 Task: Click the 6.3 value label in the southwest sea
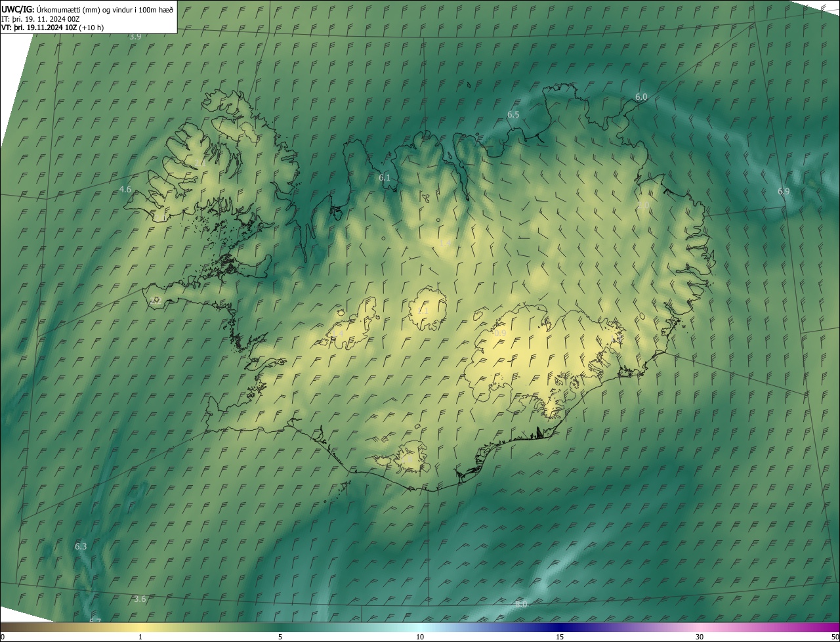[x=81, y=547]
